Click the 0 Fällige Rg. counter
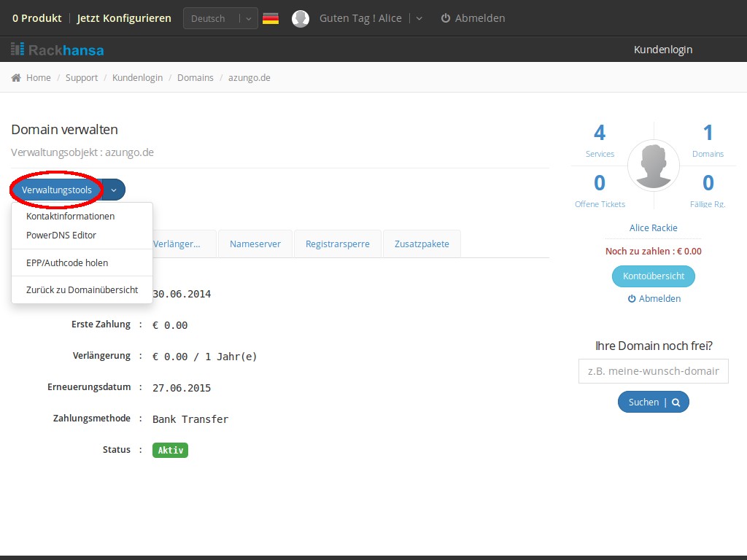 coord(708,190)
